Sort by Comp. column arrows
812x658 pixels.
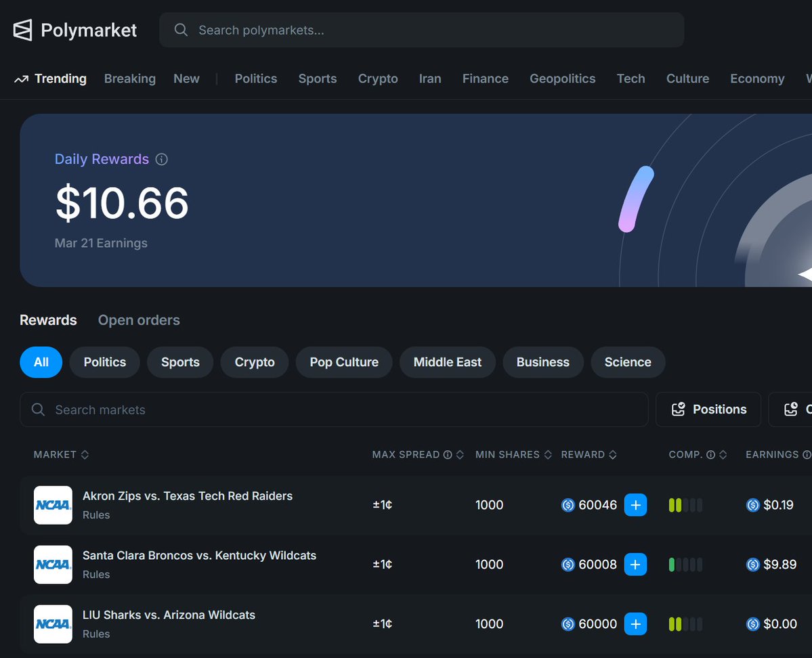(723, 454)
